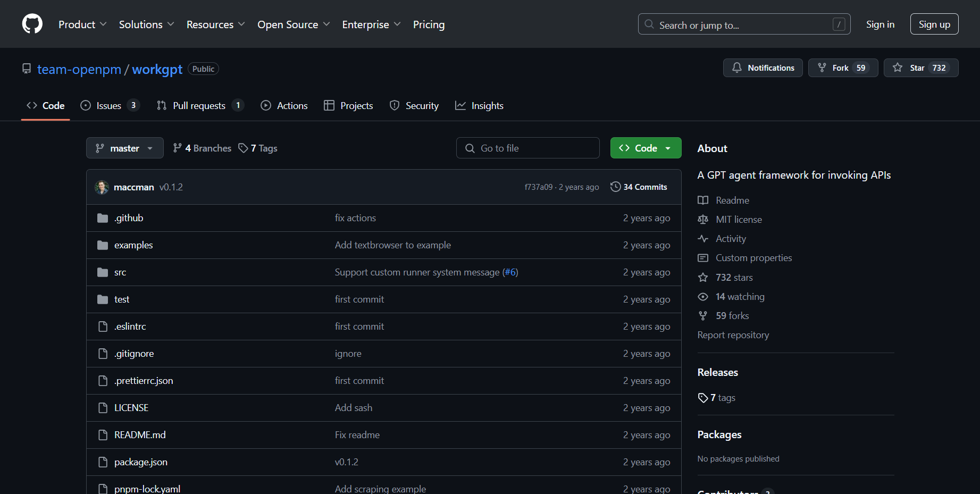View the 4 Branches link
The width and height of the screenshot is (980, 494).
coord(202,148)
